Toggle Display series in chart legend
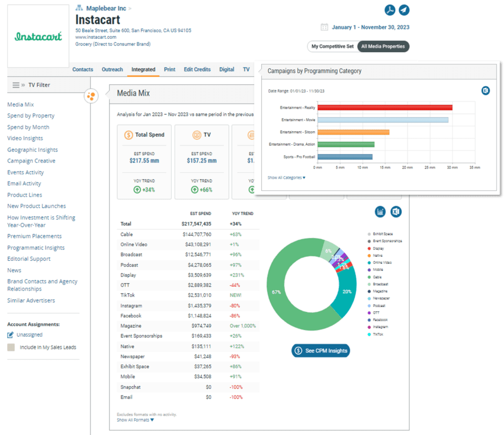 coord(376,249)
